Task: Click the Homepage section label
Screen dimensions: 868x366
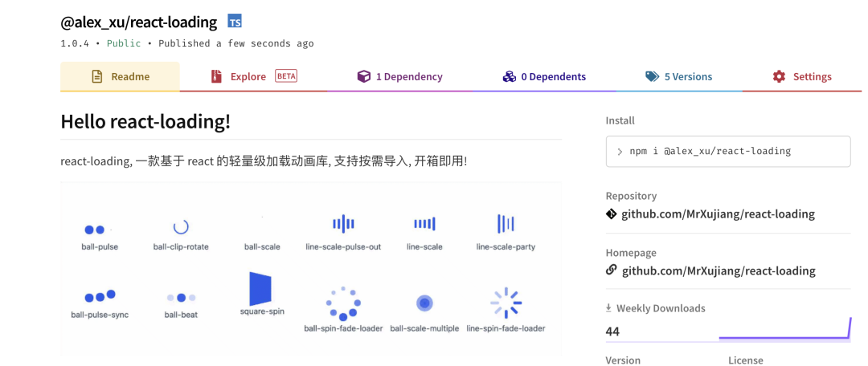Action: [x=631, y=253]
